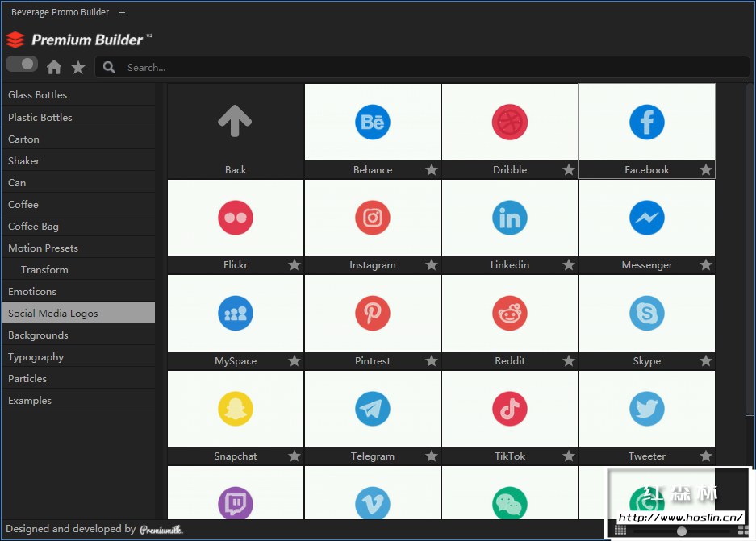Select Social Media Logos category

pyautogui.click(x=78, y=313)
